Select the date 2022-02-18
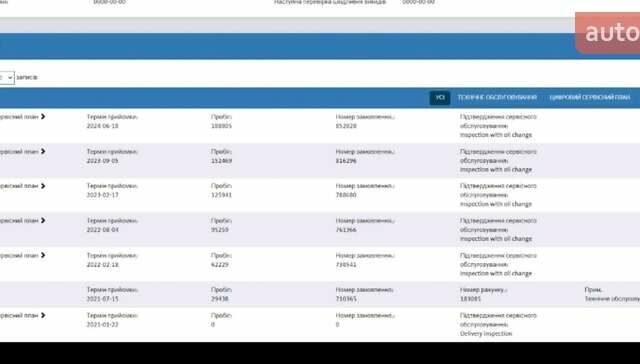The image size is (640, 364). pyautogui.click(x=102, y=265)
